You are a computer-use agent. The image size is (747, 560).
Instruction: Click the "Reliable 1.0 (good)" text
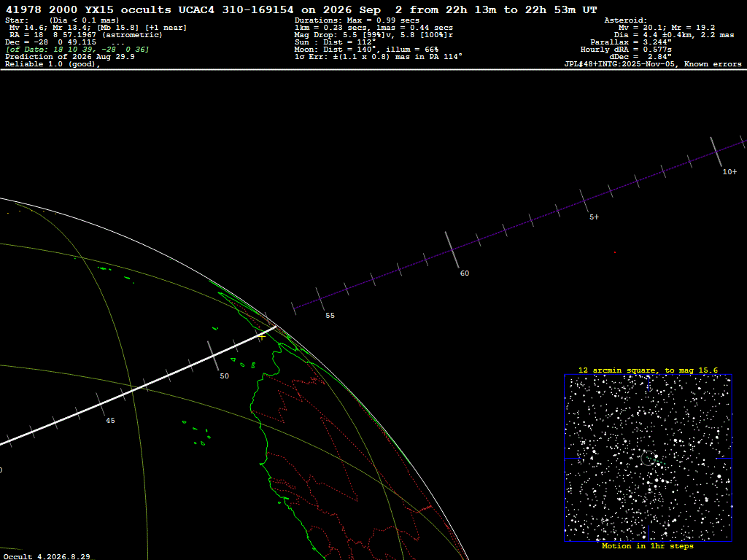pos(53,64)
